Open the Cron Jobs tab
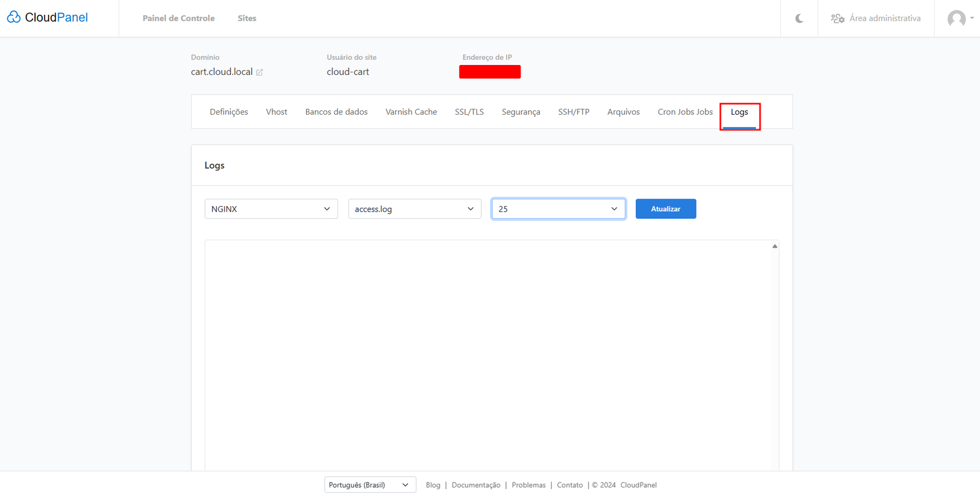 click(685, 112)
